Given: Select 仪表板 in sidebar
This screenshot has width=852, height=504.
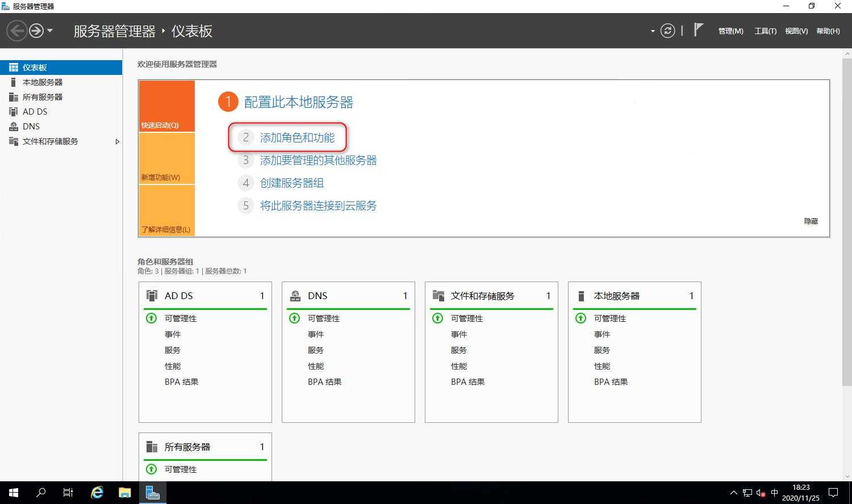Looking at the screenshot, I should tap(61, 68).
